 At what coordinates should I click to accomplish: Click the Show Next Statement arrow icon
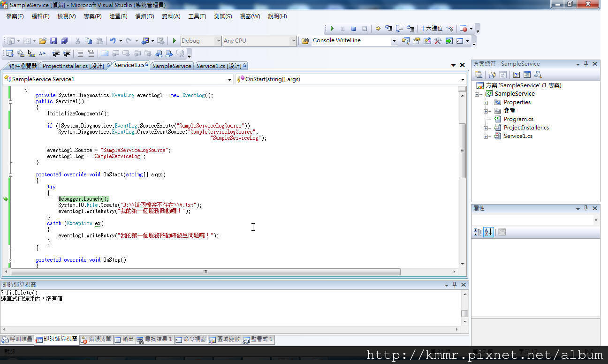click(378, 29)
